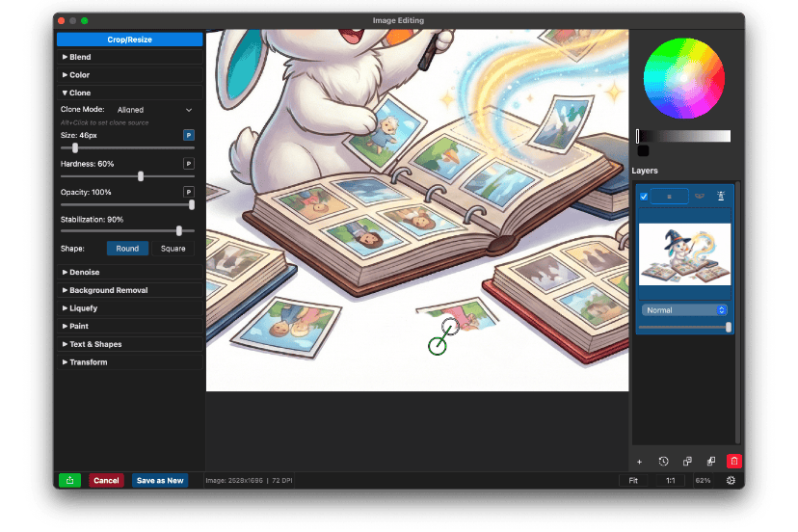Image resolution: width=798 pixels, height=532 pixels.
Task: Click the image info text 2528x1696
Action: pos(249,480)
